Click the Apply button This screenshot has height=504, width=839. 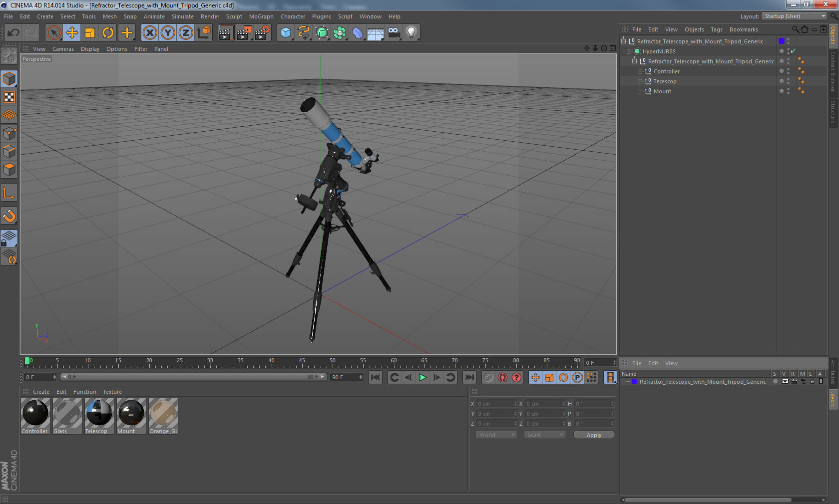pos(594,435)
